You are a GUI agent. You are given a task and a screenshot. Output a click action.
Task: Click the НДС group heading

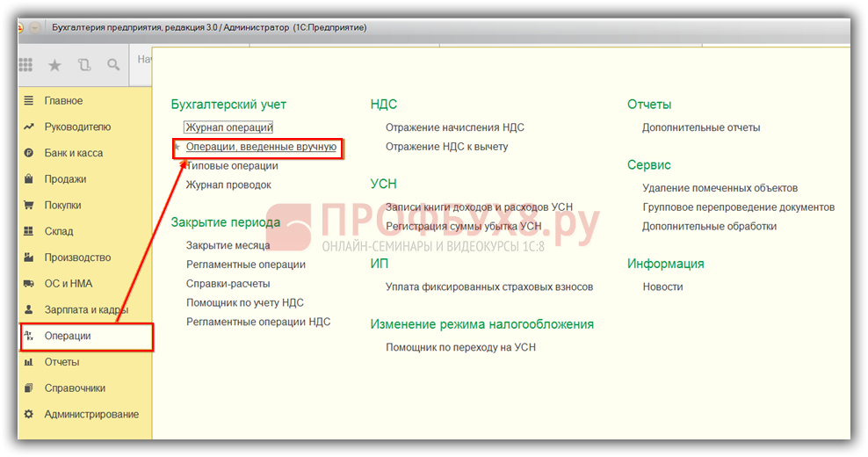[x=384, y=104]
